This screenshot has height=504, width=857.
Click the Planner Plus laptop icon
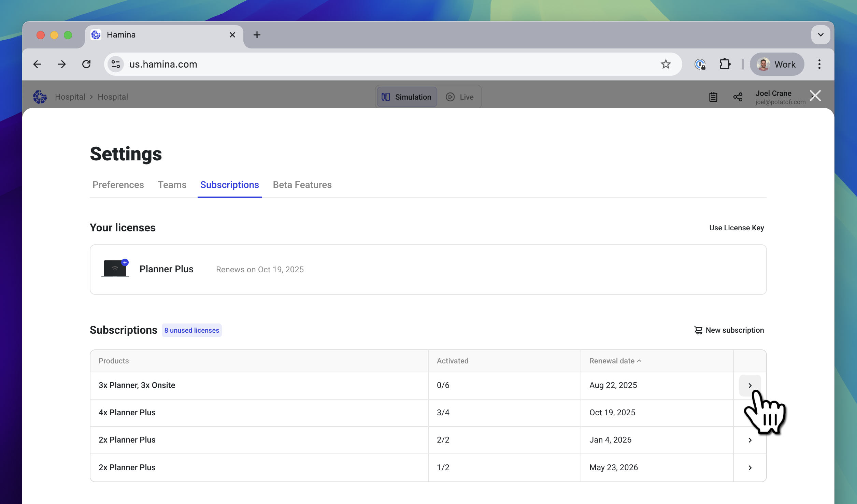click(x=115, y=269)
